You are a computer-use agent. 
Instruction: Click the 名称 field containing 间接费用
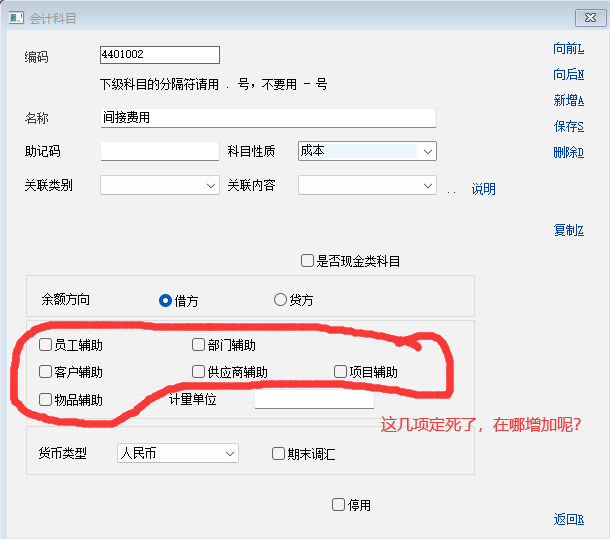(x=268, y=117)
